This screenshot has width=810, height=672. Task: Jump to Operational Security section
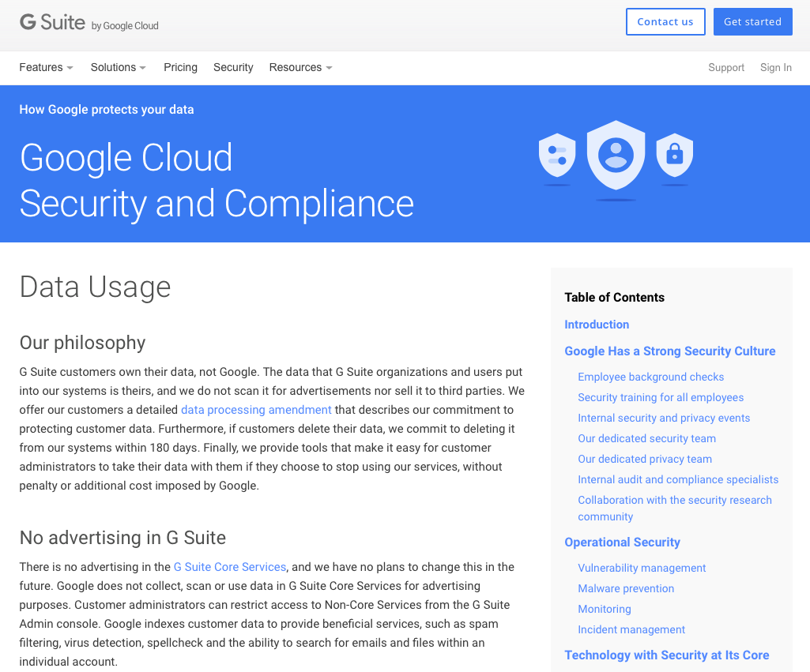tap(622, 542)
